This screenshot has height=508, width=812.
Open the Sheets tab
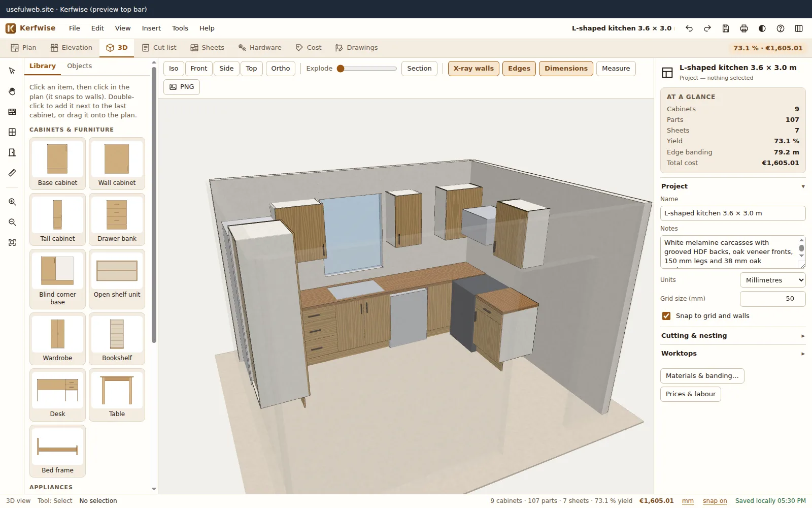click(x=207, y=48)
